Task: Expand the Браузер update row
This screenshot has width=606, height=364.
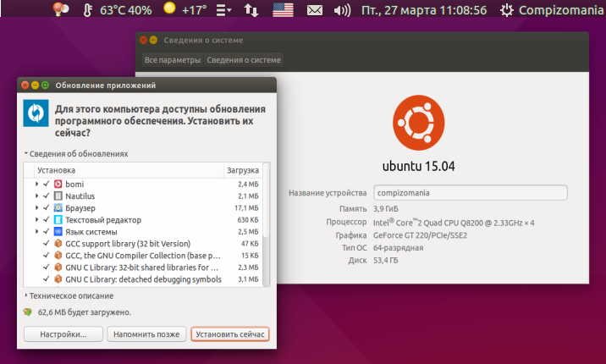Action: coord(36,208)
